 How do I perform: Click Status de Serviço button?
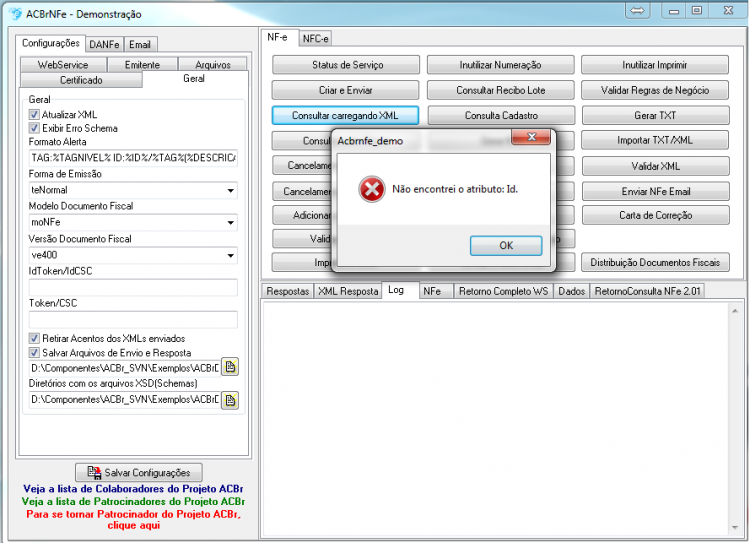click(x=346, y=65)
